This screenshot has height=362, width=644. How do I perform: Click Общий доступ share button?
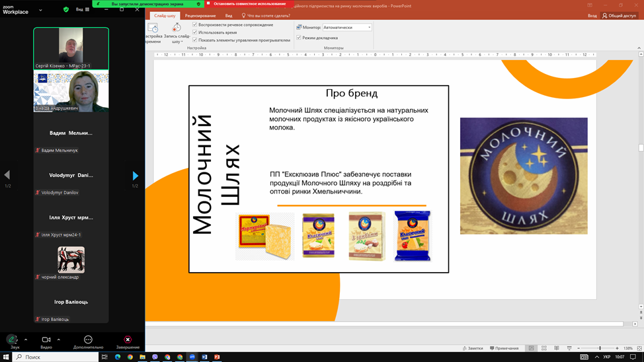619,16
